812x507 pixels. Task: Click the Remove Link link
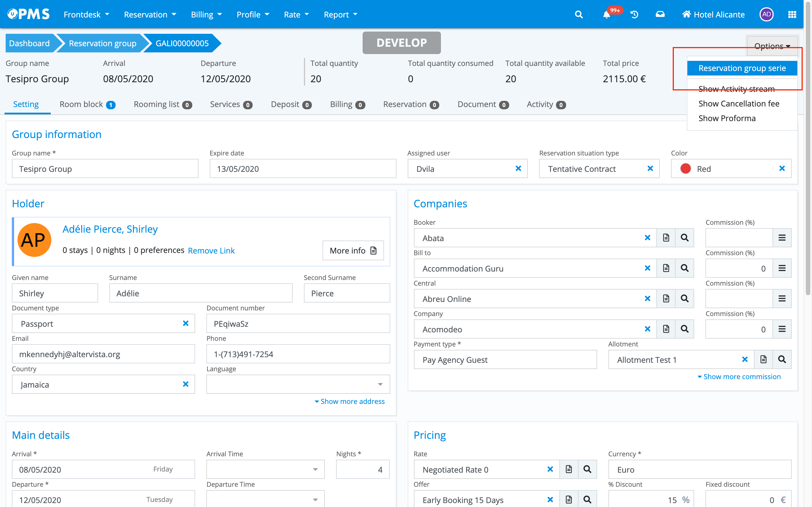point(211,250)
